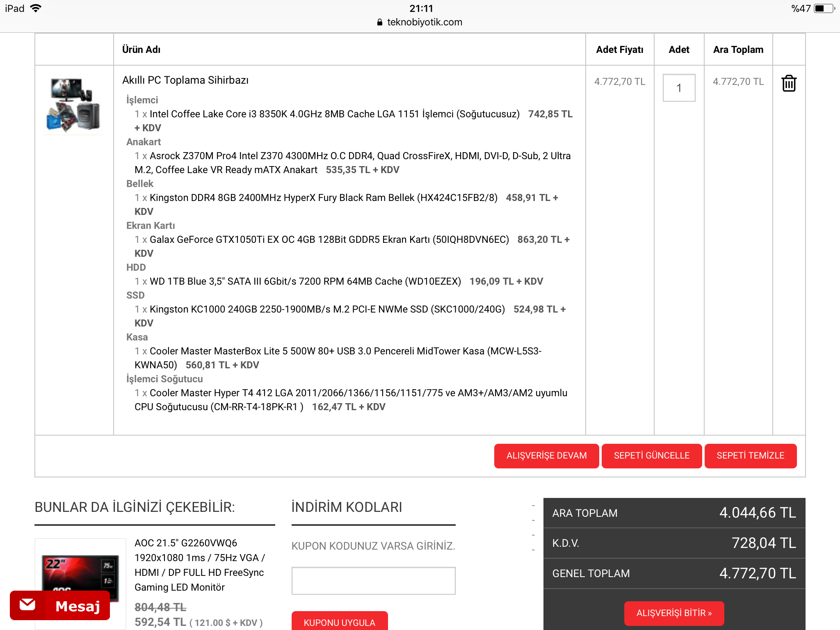Open Akıllı PC Toplama Sihirbazı title
Screen dimensions: 840x630
[x=185, y=80]
